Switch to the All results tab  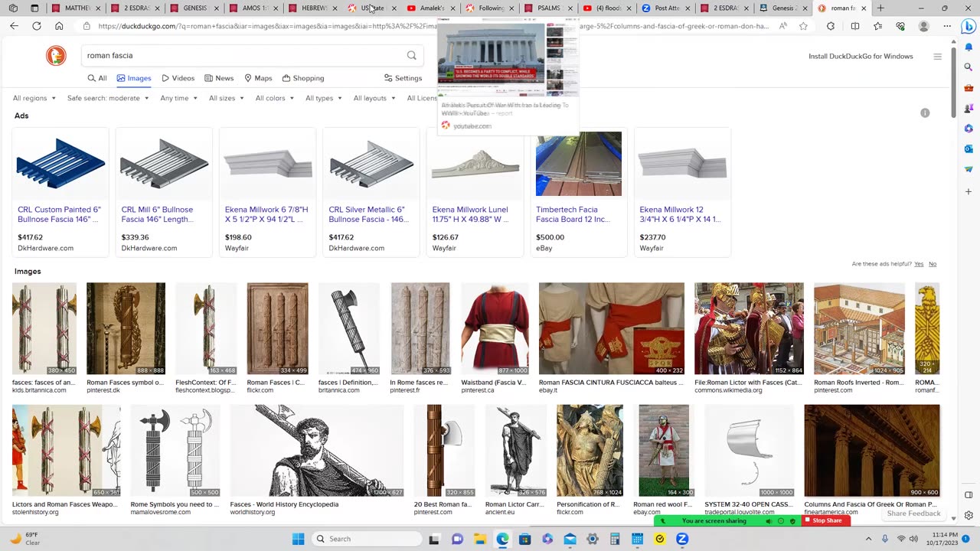(x=97, y=78)
